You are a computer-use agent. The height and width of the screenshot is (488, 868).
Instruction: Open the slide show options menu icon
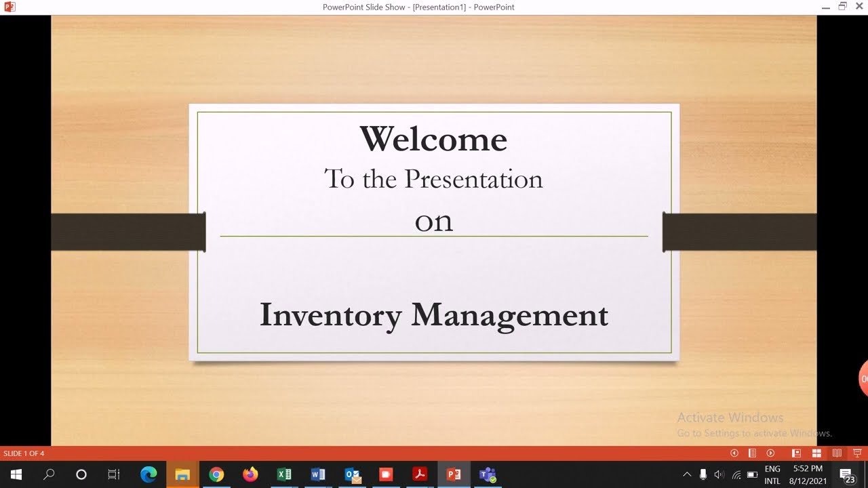click(752, 453)
